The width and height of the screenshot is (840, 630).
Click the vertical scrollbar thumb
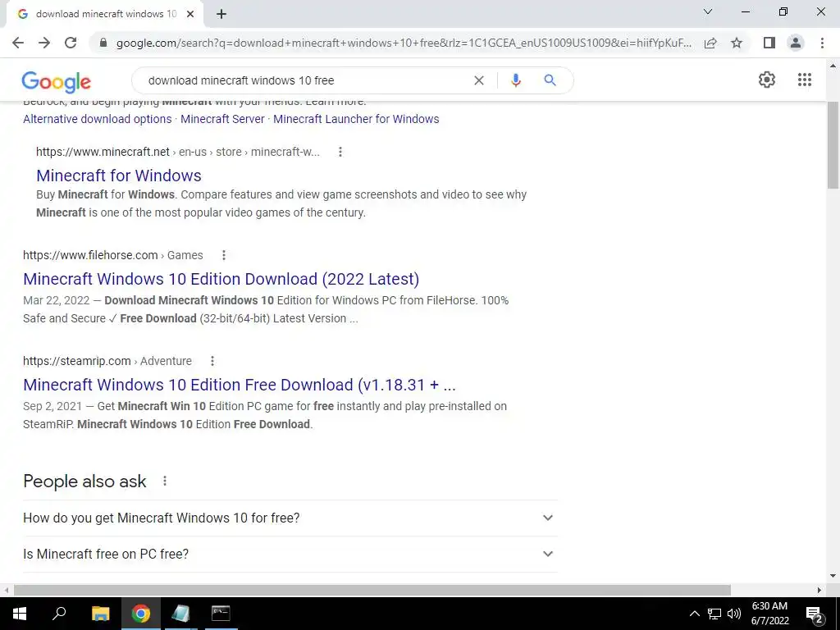tap(833, 144)
